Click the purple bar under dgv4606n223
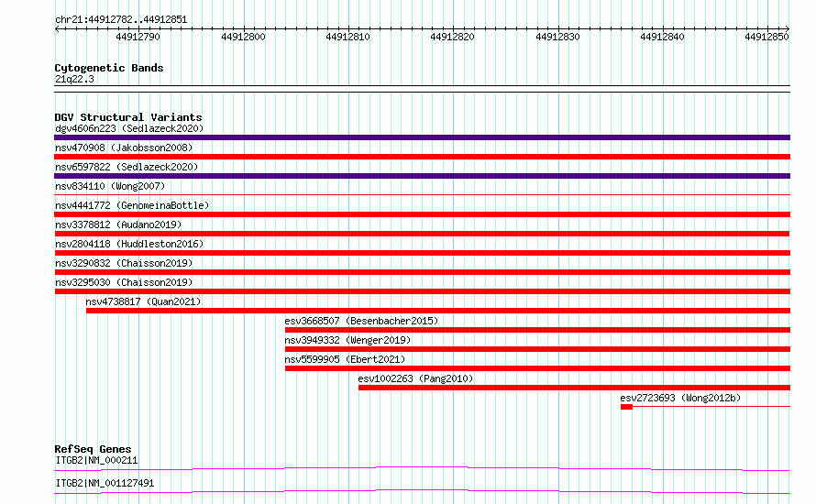 422,137
